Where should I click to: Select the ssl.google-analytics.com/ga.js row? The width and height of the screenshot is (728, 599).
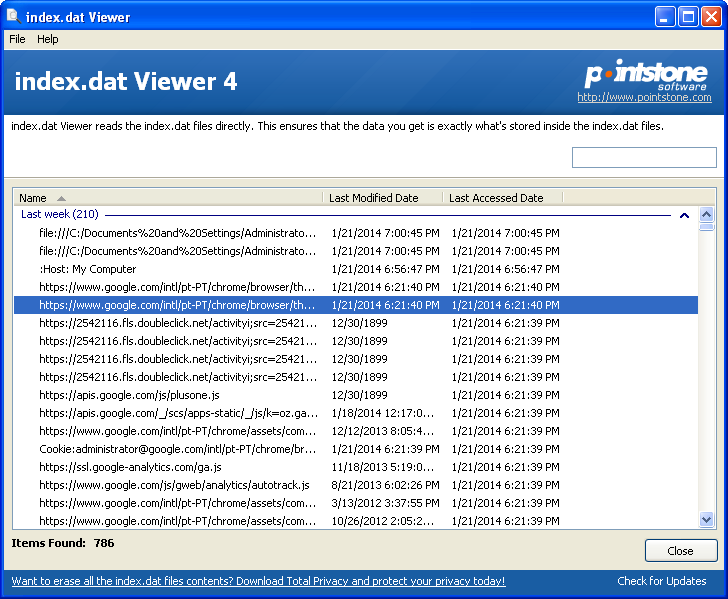(356, 467)
